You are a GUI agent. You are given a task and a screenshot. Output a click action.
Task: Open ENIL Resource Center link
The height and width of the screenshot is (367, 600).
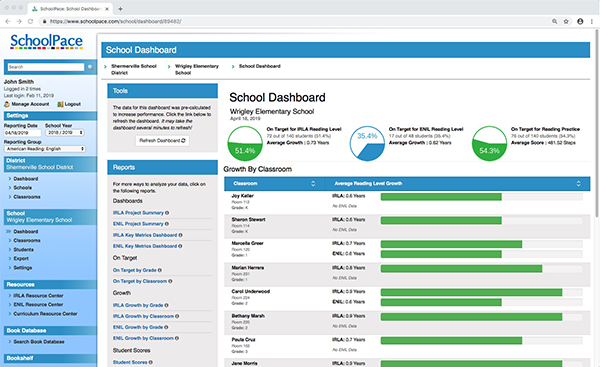click(x=38, y=305)
